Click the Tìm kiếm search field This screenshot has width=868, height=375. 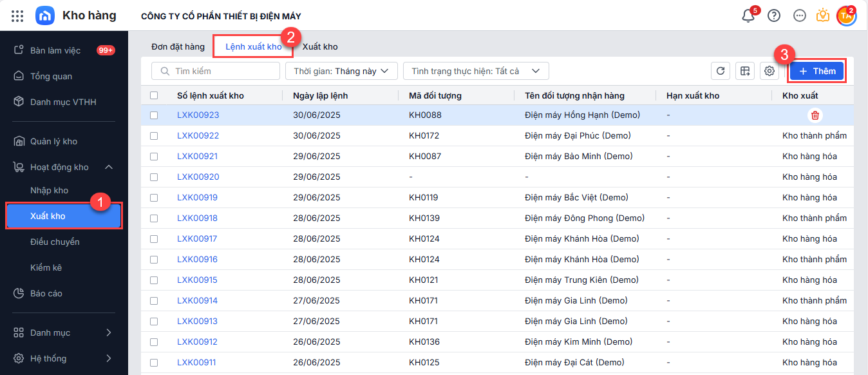[216, 71]
